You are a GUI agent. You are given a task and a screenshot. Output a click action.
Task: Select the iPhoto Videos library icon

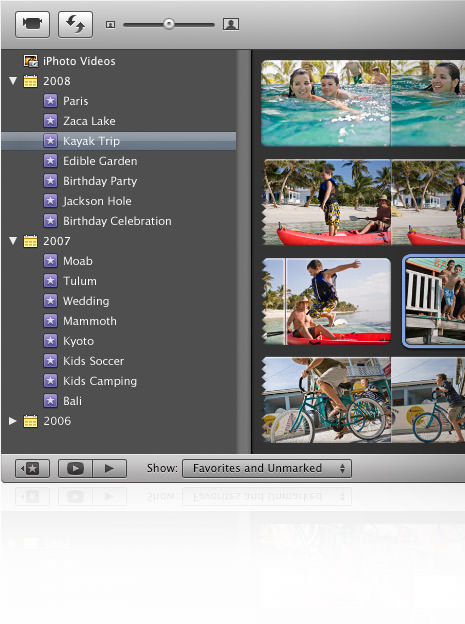click(31, 61)
